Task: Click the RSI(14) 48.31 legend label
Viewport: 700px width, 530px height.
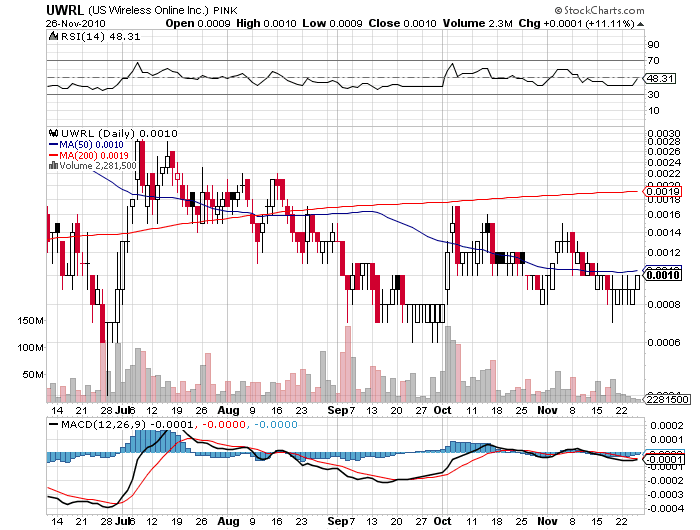Action: coord(100,37)
